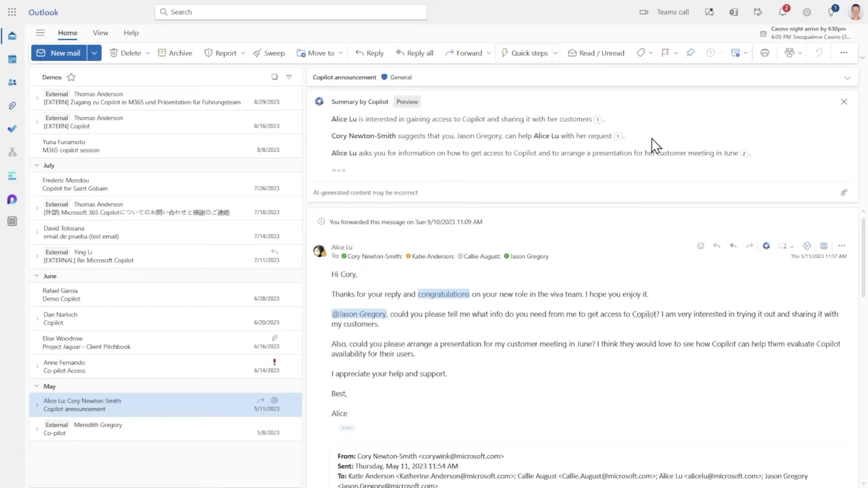Open People in the left sidebar
The height and width of the screenshot is (488, 868).
click(x=12, y=83)
